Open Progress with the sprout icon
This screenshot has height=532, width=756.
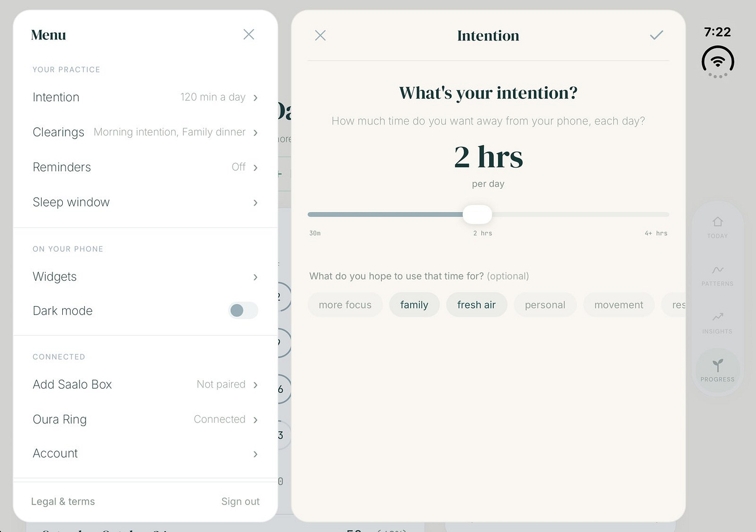pos(718,371)
